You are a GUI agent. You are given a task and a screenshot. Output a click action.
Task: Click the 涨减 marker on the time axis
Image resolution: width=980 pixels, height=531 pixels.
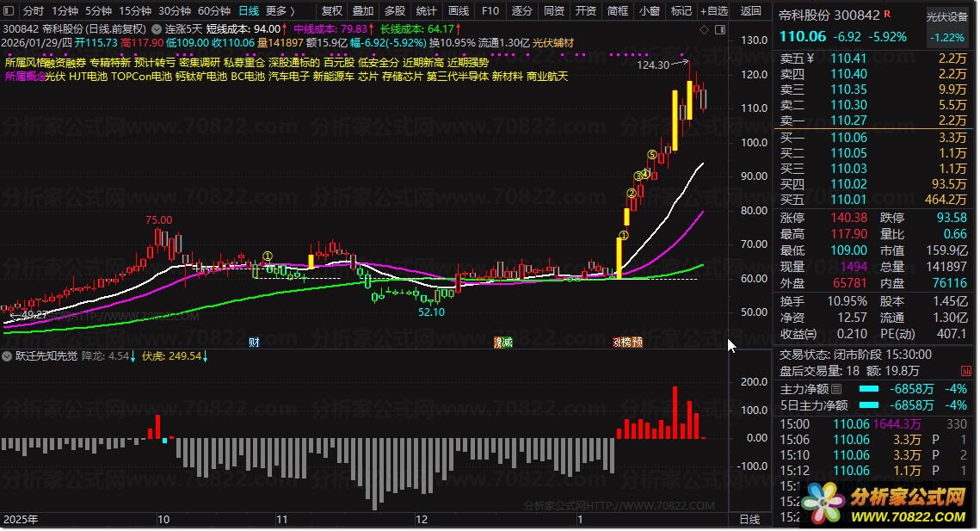[503, 343]
